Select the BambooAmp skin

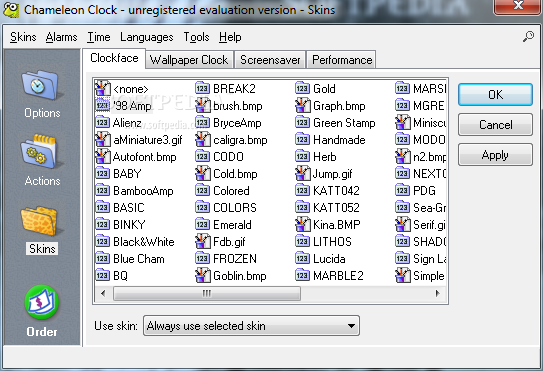[x=143, y=191]
